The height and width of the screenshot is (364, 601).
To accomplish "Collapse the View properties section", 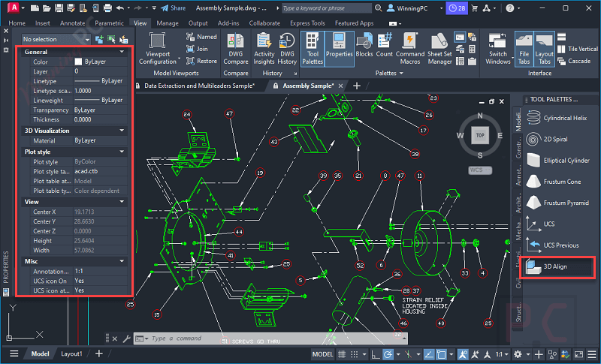I will 122,202.
